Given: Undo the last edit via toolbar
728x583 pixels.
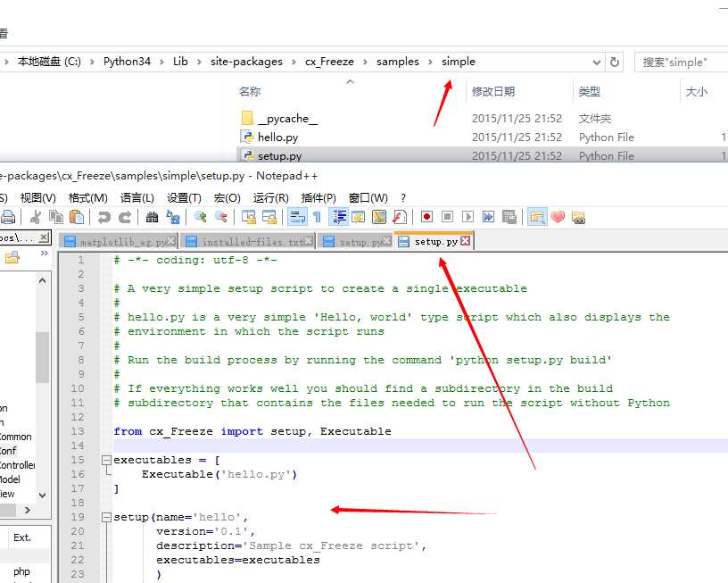Looking at the screenshot, I should [x=104, y=217].
